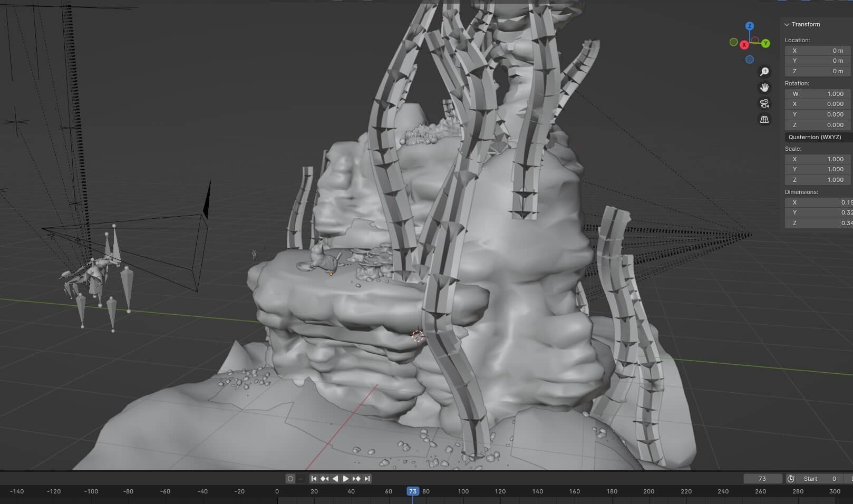Click the pan view hand icon
The image size is (853, 504).
click(764, 88)
